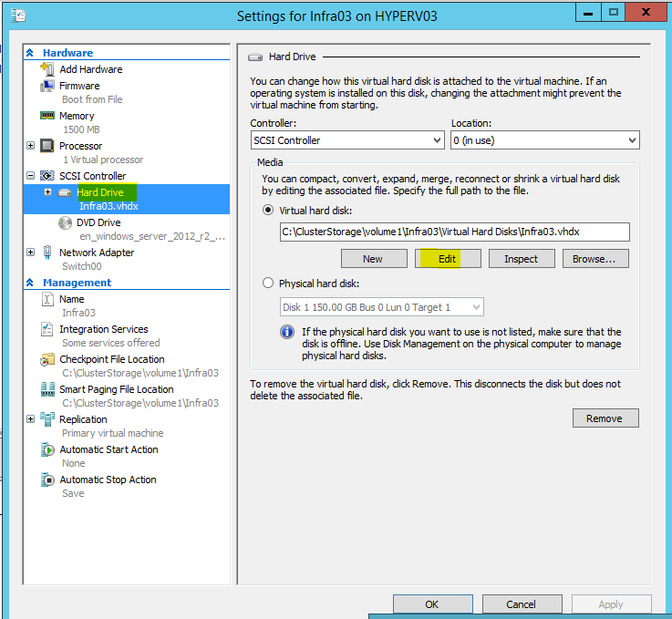Click the Memory module icon
Image resolution: width=672 pixels, height=619 pixels.
pyautogui.click(x=48, y=116)
